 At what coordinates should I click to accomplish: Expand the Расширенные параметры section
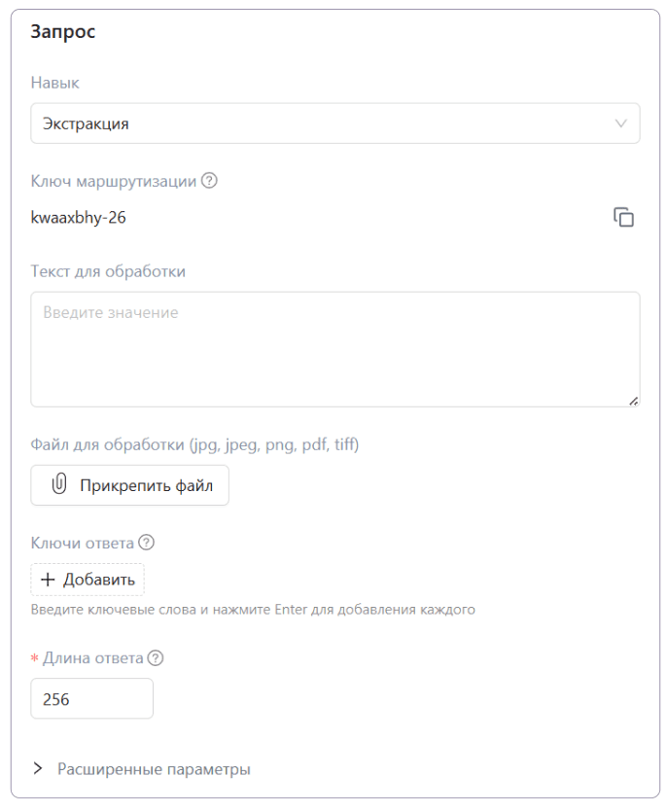pos(154,769)
